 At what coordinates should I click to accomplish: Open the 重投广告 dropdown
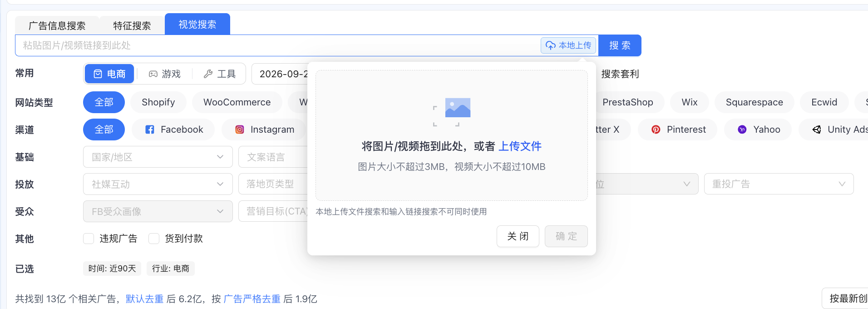779,184
